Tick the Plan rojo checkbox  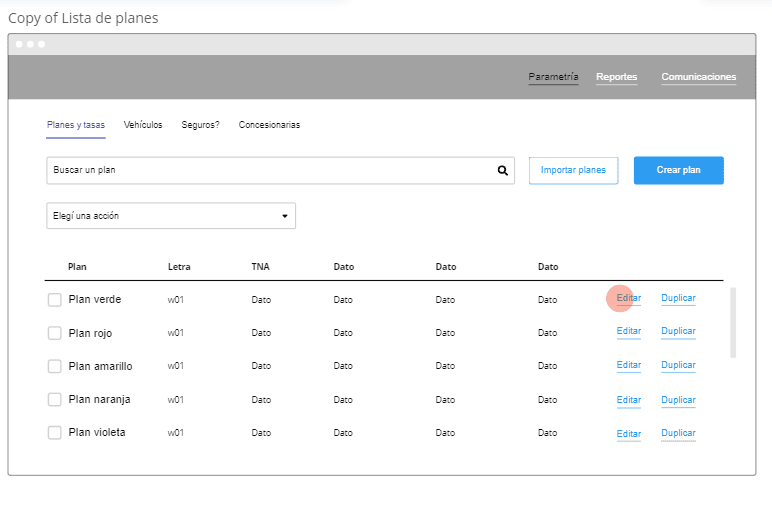tap(55, 333)
